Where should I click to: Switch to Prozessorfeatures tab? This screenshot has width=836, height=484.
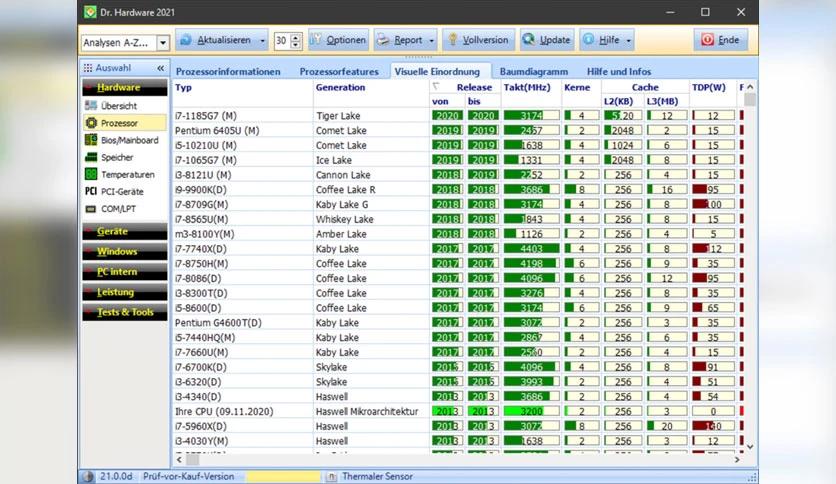click(339, 71)
